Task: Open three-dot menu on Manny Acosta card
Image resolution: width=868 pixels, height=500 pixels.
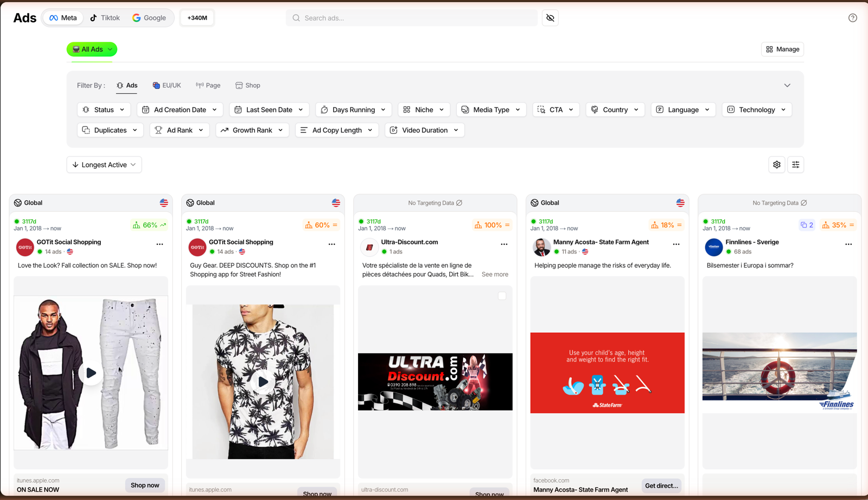Action: 676,244
